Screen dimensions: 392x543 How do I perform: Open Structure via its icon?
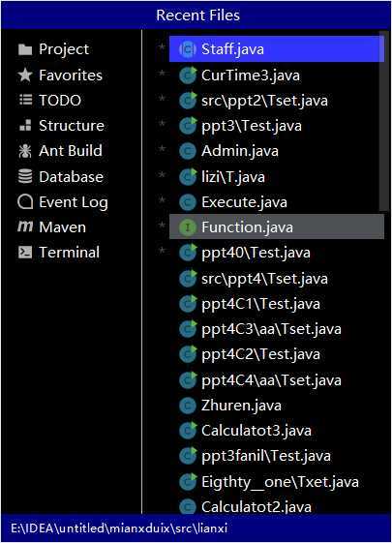(25, 126)
